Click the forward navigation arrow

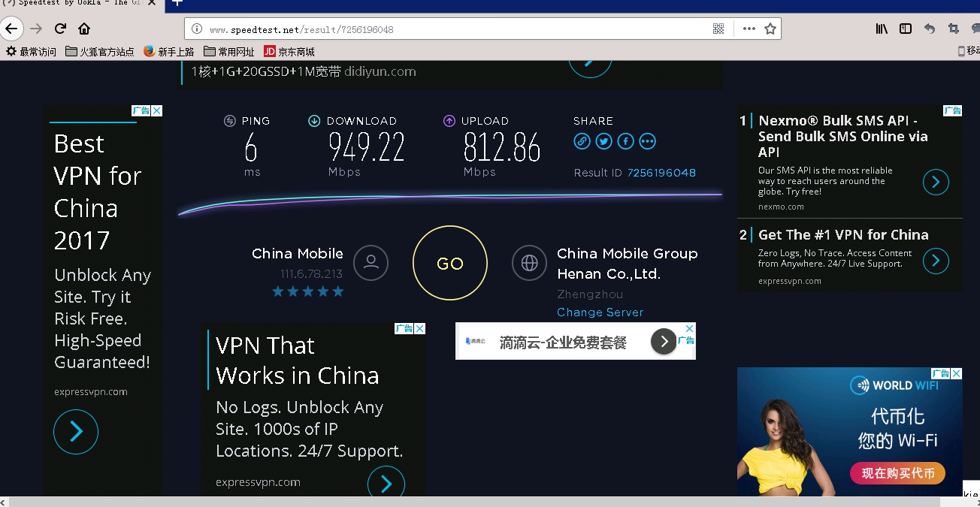[x=36, y=29]
